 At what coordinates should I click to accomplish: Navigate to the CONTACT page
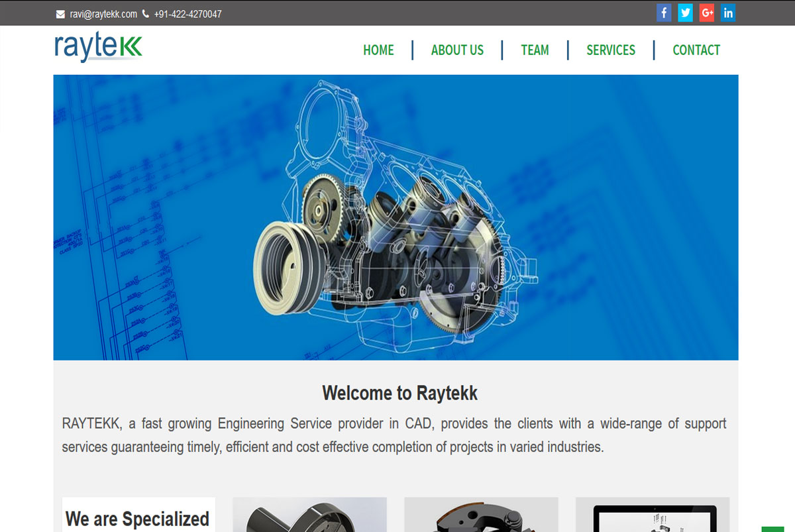click(696, 50)
